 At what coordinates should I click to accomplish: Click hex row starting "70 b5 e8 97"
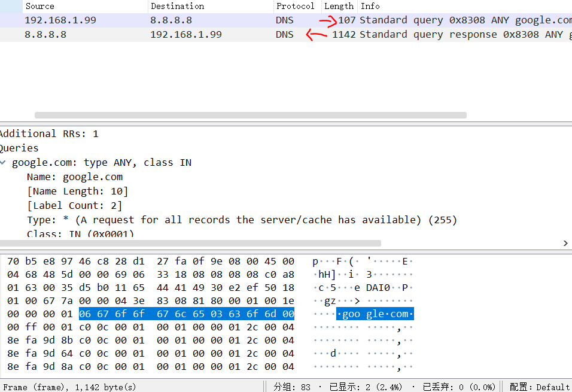tap(151, 262)
